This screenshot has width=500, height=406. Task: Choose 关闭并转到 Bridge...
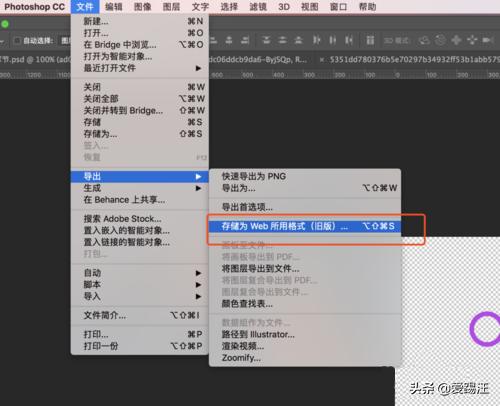[x=140, y=111]
